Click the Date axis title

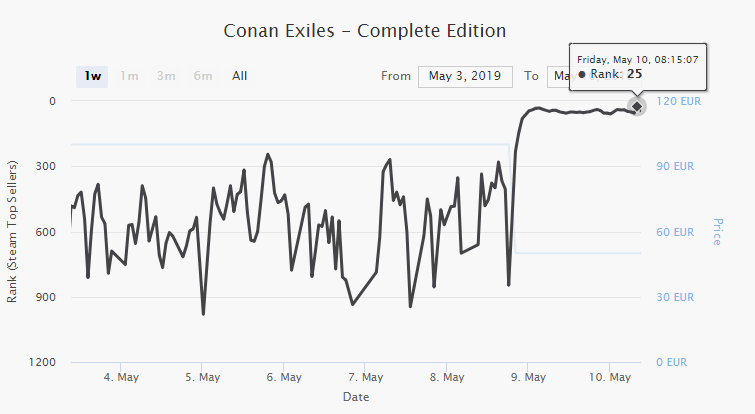[x=355, y=397]
